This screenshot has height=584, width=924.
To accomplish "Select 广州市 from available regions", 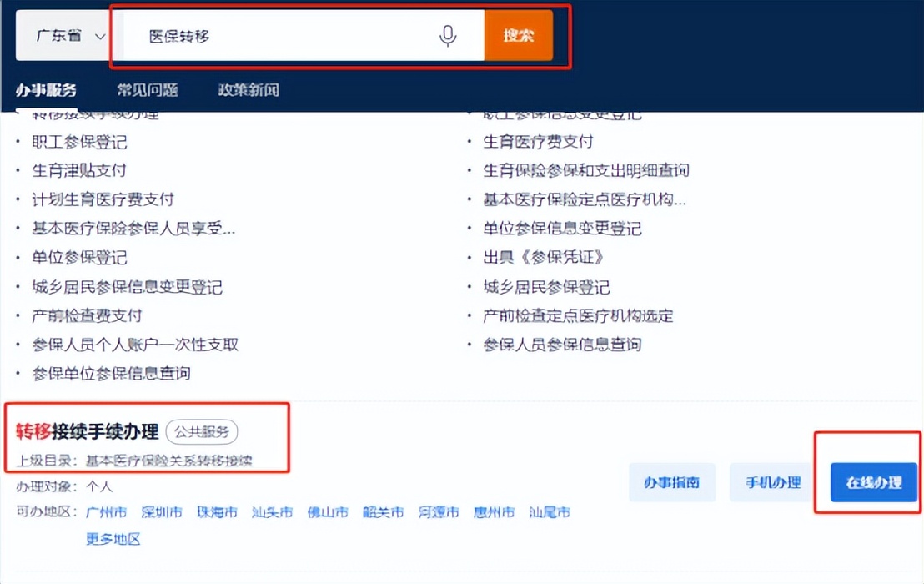I will click(x=106, y=511).
